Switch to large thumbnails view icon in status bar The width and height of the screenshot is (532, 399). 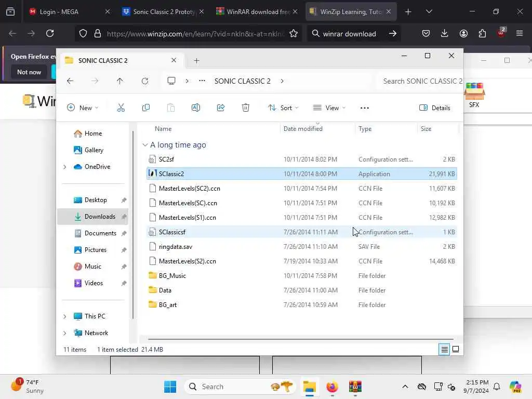[x=456, y=349]
